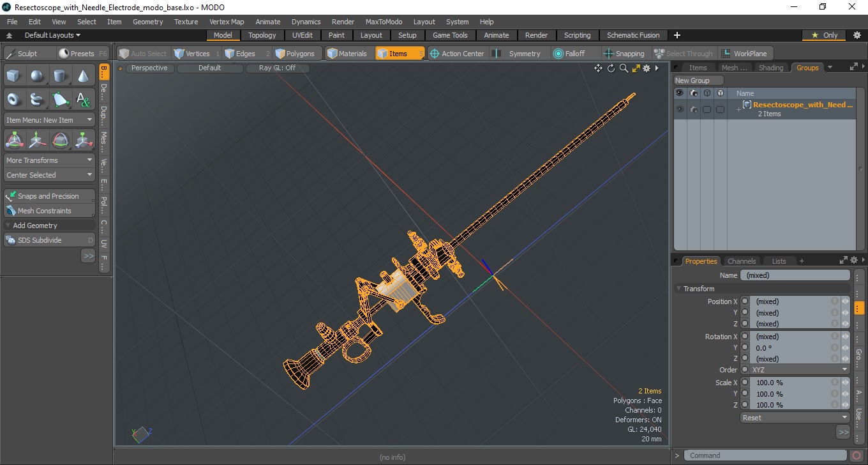Screen dimensions: 868x465
Task: Expand the Resectoscope group tree item
Action: pyautogui.click(x=738, y=110)
